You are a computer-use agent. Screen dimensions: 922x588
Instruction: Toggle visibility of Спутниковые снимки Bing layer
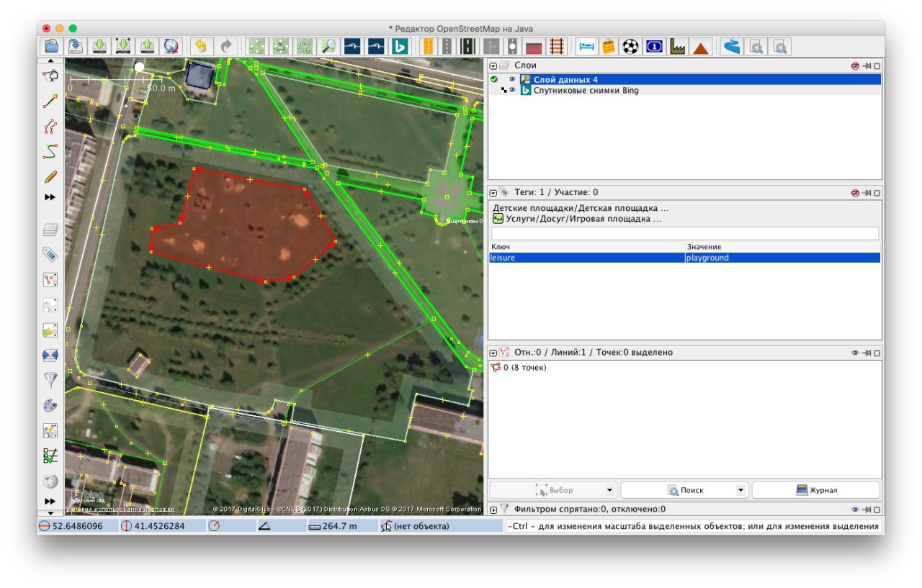click(x=513, y=91)
